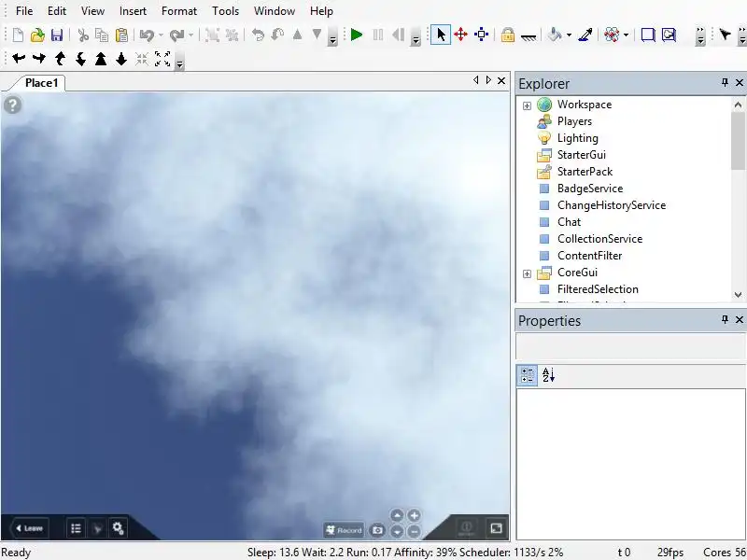Toggle the padlock Lock tool

[x=508, y=35]
